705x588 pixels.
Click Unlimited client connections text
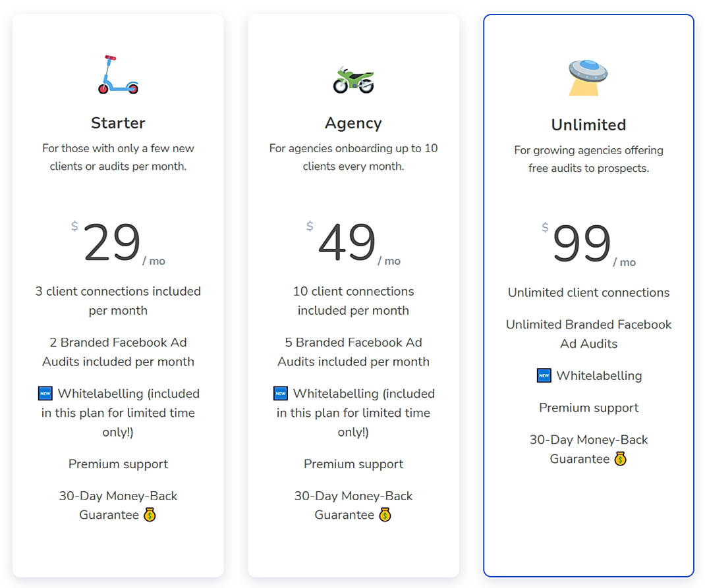[x=588, y=292]
